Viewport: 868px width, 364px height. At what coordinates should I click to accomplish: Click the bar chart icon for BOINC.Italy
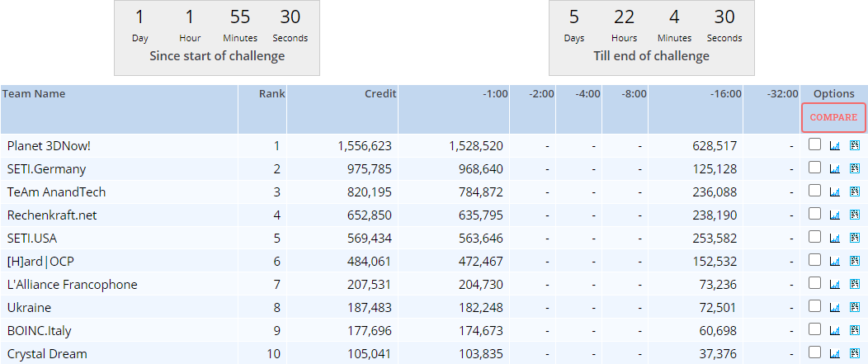(834, 331)
